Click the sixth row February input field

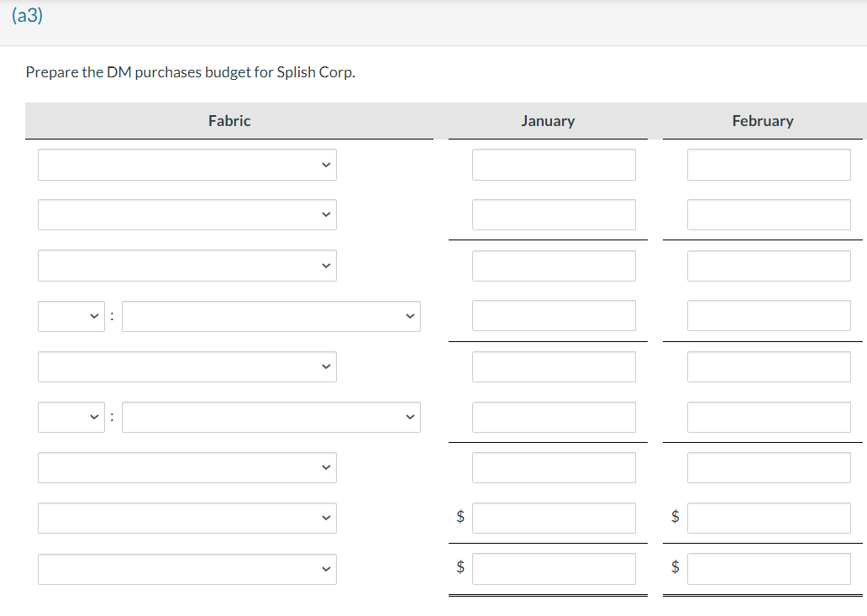point(769,417)
